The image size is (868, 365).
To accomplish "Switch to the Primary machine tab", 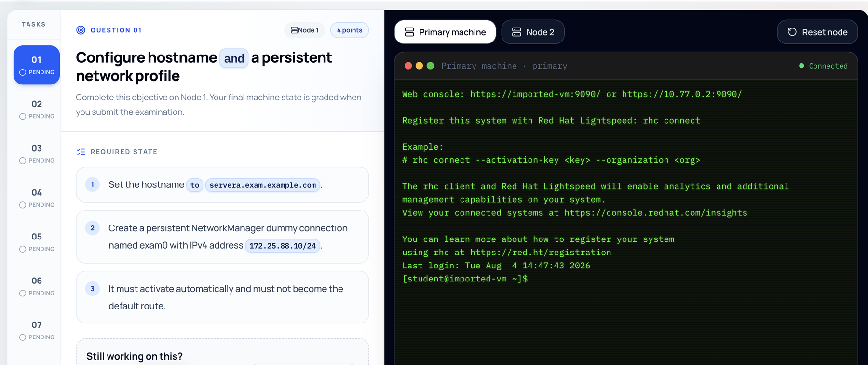I will click(445, 32).
